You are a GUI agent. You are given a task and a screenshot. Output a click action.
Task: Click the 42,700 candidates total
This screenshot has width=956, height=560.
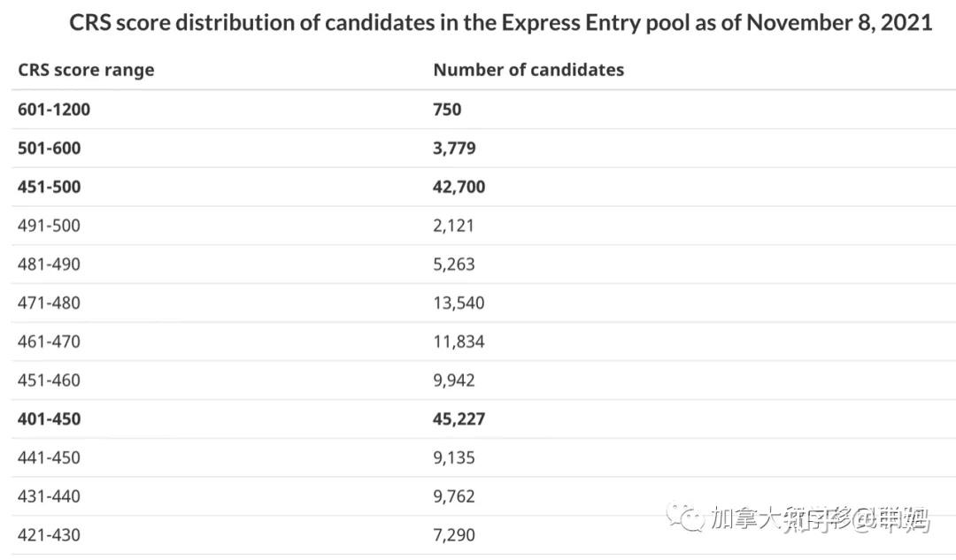459,187
